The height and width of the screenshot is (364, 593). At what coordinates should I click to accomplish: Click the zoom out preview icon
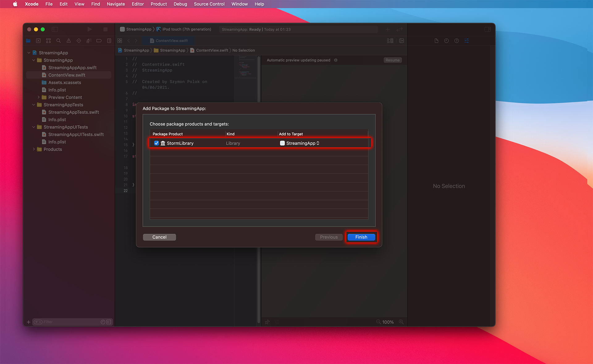(378, 322)
